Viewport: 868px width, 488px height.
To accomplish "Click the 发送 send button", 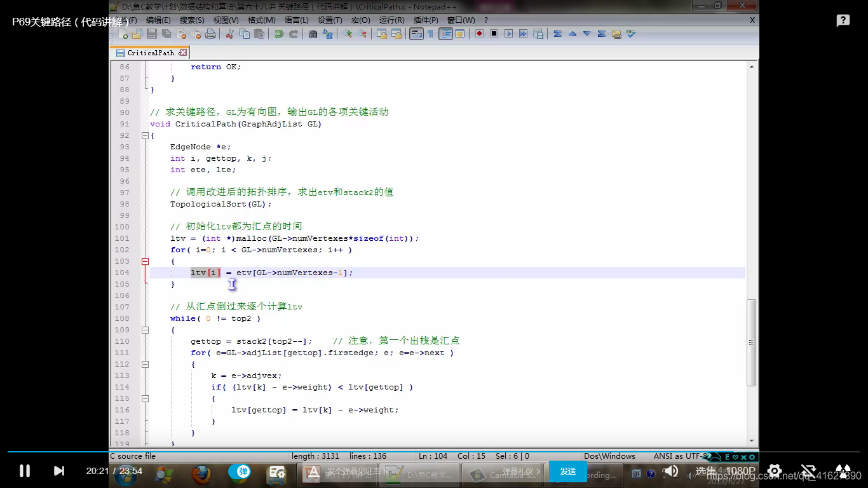I will tap(568, 471).
